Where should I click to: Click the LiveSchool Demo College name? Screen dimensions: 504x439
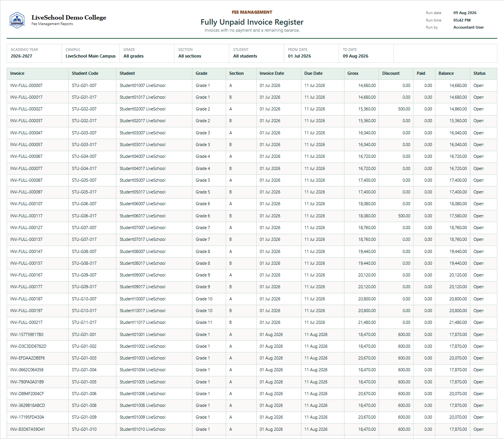(69, 17)
